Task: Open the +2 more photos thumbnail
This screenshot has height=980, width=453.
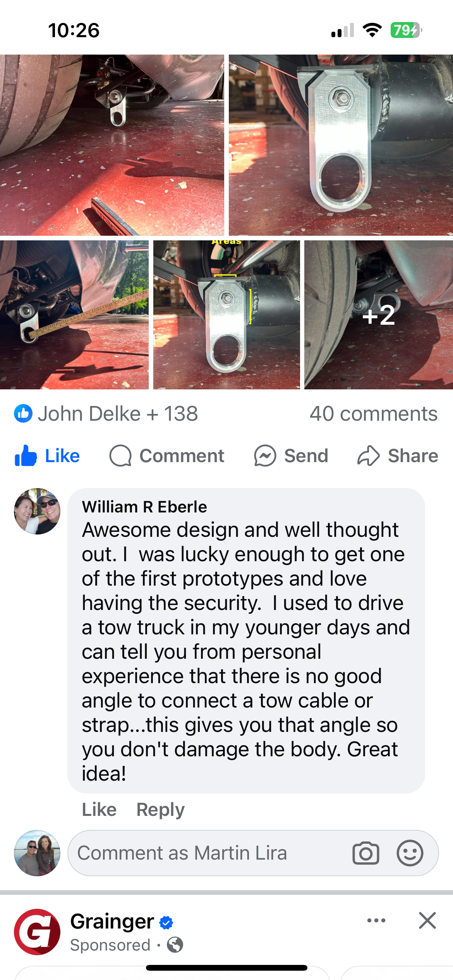Action: pos(379,315)
